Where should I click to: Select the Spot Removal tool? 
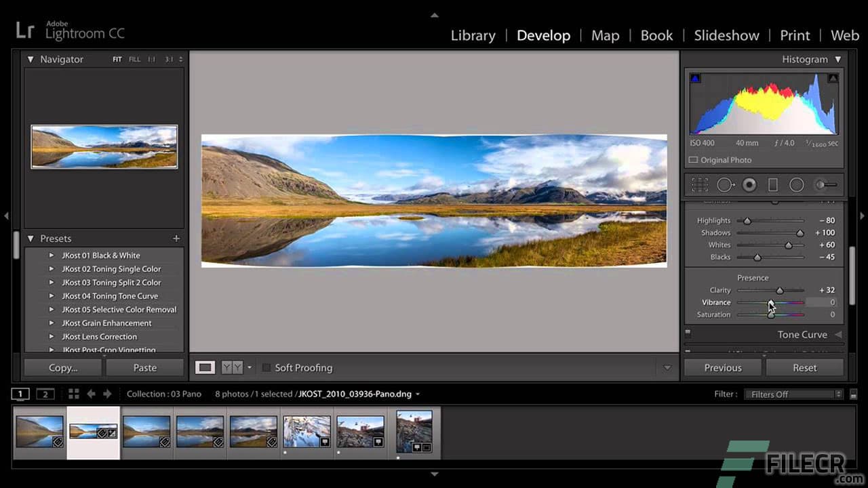tap(725, 184)
